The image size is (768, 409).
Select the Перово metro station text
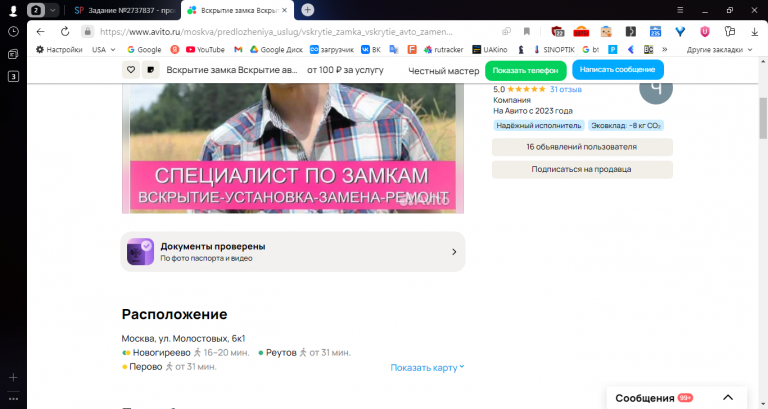point(145,366)
